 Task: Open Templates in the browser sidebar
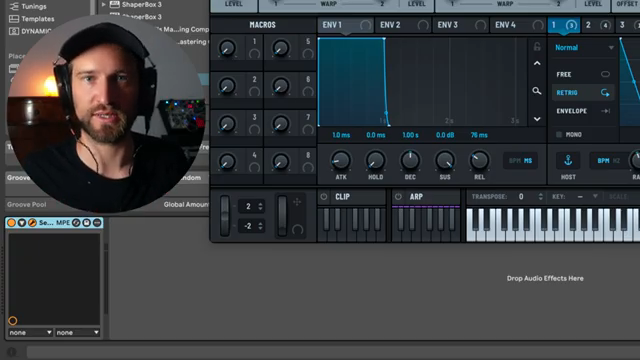(38, 19)
